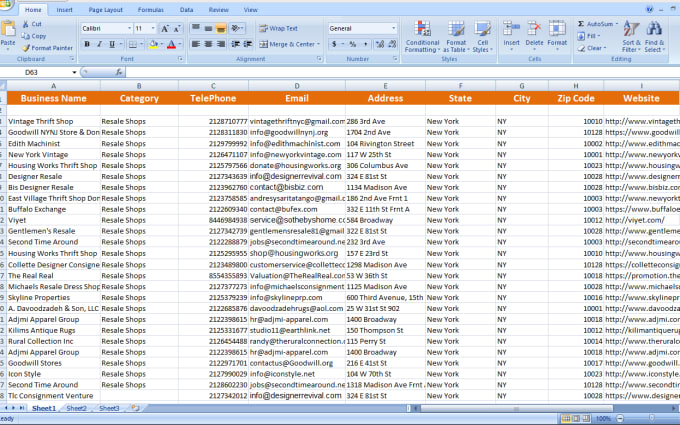The width and height of the screenshot is (680, 425).
Task: Toggle Bottom Align for cells
Action: (221, 29)
